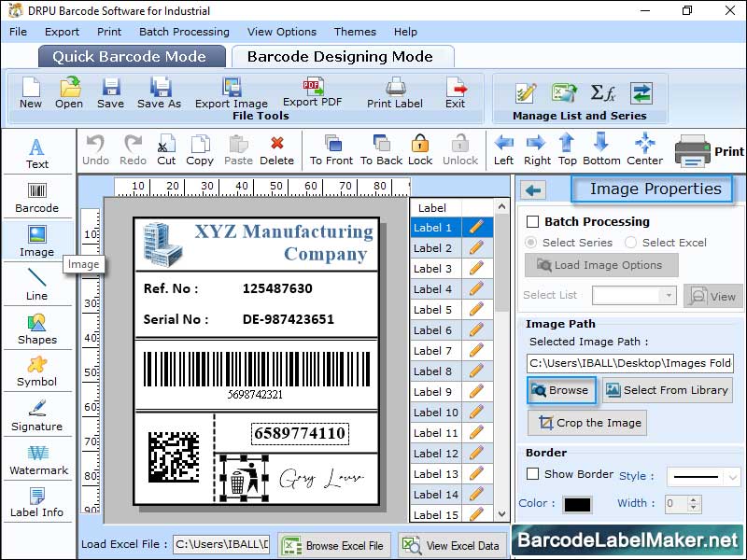Screen dimensions: 747x560
Task: Open the Batch Processing menu
Action: pyautogui.click(x=184, y=31)
